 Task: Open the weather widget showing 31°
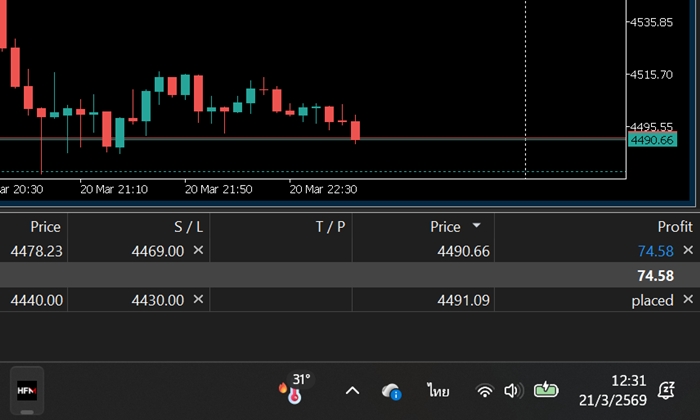(x=294, y=390)
